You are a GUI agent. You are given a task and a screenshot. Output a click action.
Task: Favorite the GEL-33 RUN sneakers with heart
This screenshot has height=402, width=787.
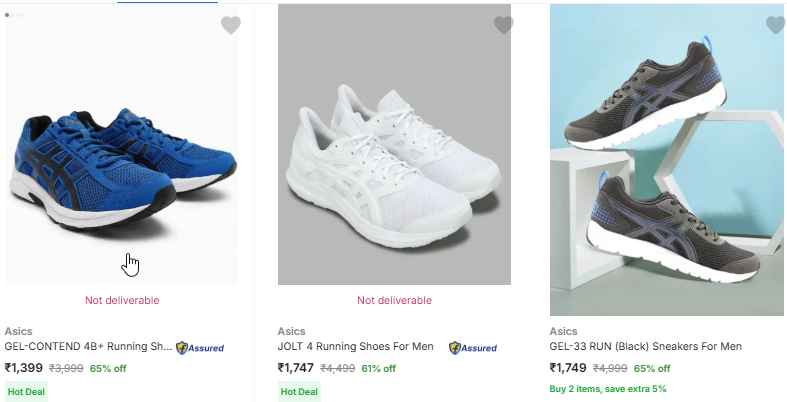776,26
